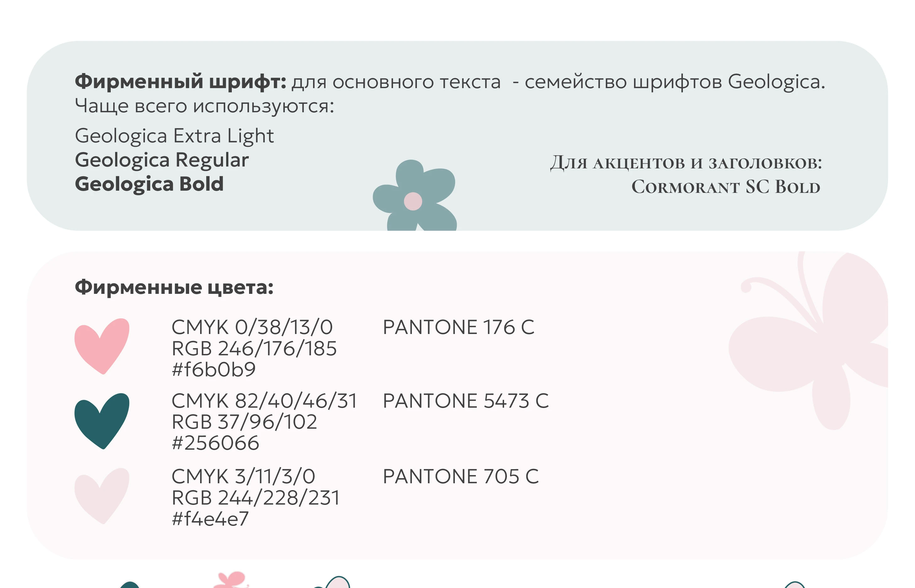Click the "RGB 244/228/231" value
This screenshot has height=588, width=915.
(x=255, y=497)
